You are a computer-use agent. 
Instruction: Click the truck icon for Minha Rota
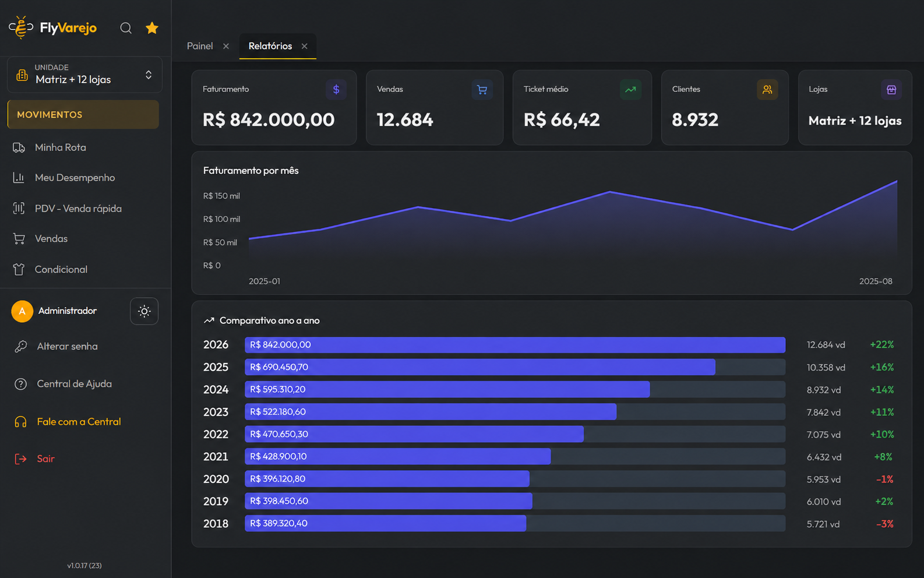tap(19, 147)
